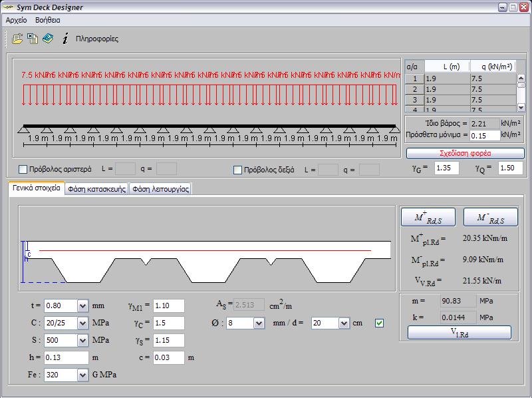Enable the Πρόβολος δεξιά checkbox

(x=238, y=170)
